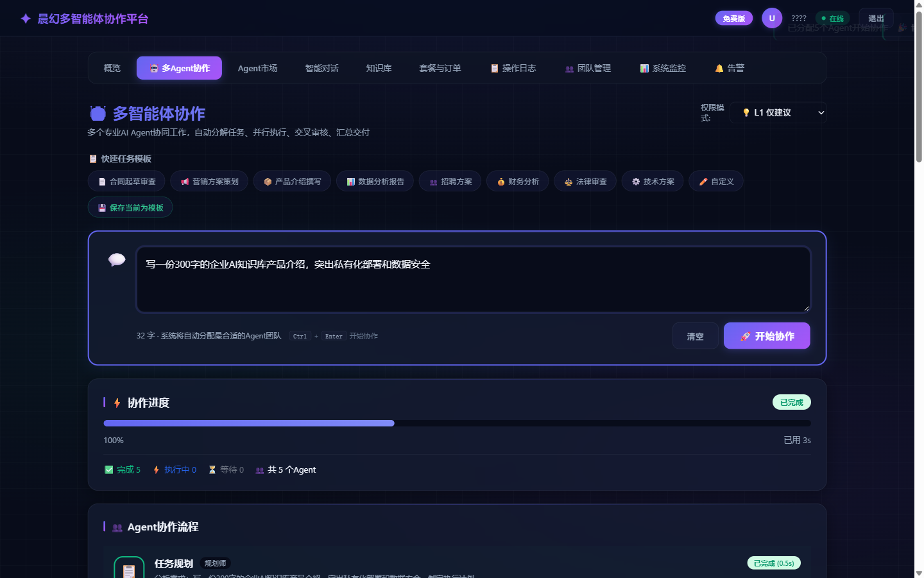Screen dimensions: 924x578
Task: Go to the 智能对话 tab
Action: [x=322, y=68]
